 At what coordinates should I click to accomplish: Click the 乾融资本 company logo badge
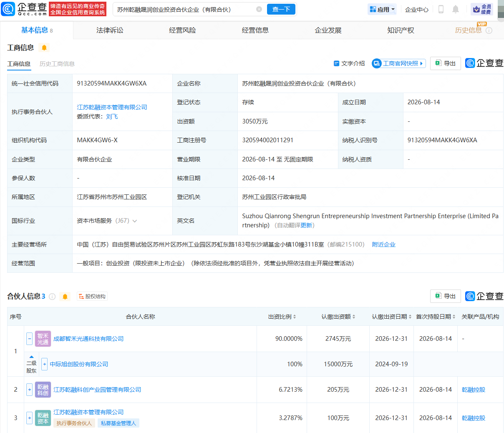[x=43, y=418]
